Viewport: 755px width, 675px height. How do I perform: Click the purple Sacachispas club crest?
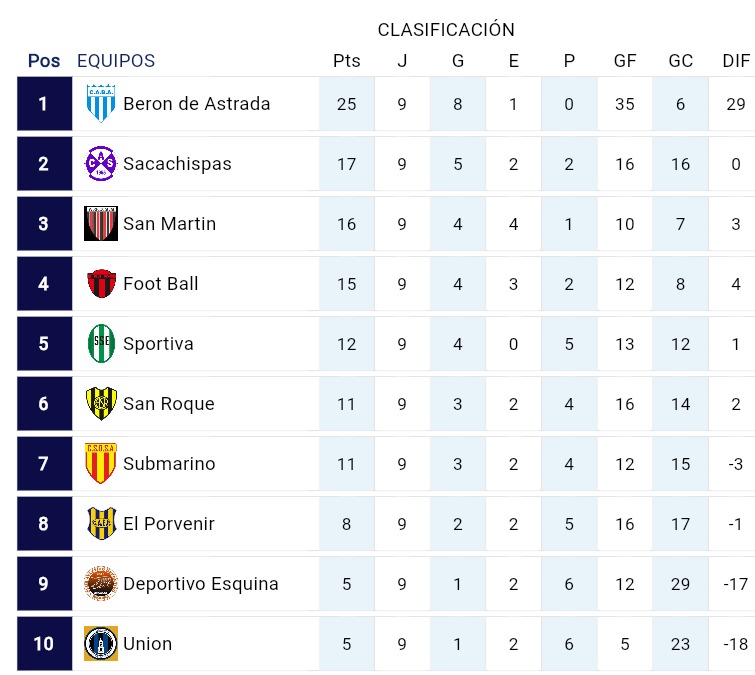(x=101, y=164)
